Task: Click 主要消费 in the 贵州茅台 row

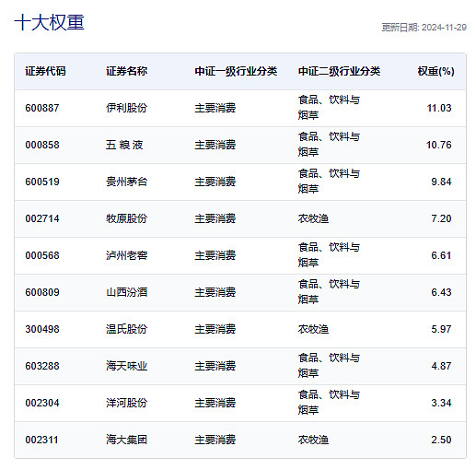Action: (x=215, y=182)
